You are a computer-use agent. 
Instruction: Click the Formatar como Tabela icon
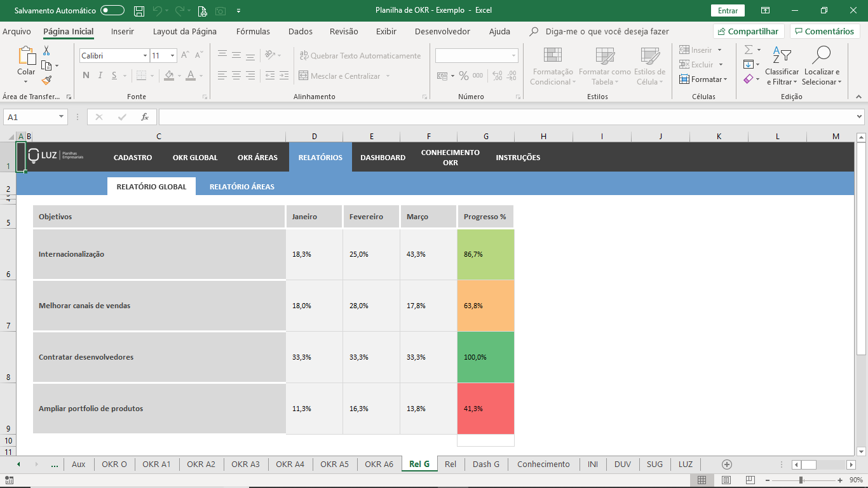pos(604,56)
